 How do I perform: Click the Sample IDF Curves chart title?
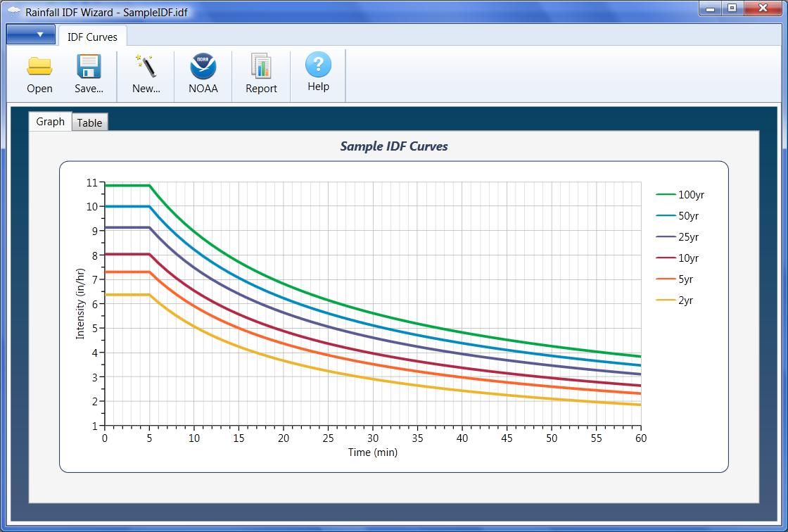pos(393,147)
